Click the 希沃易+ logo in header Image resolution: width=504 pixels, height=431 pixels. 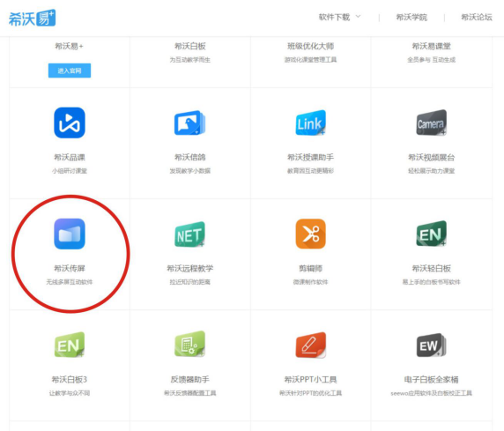pos(32,18)
